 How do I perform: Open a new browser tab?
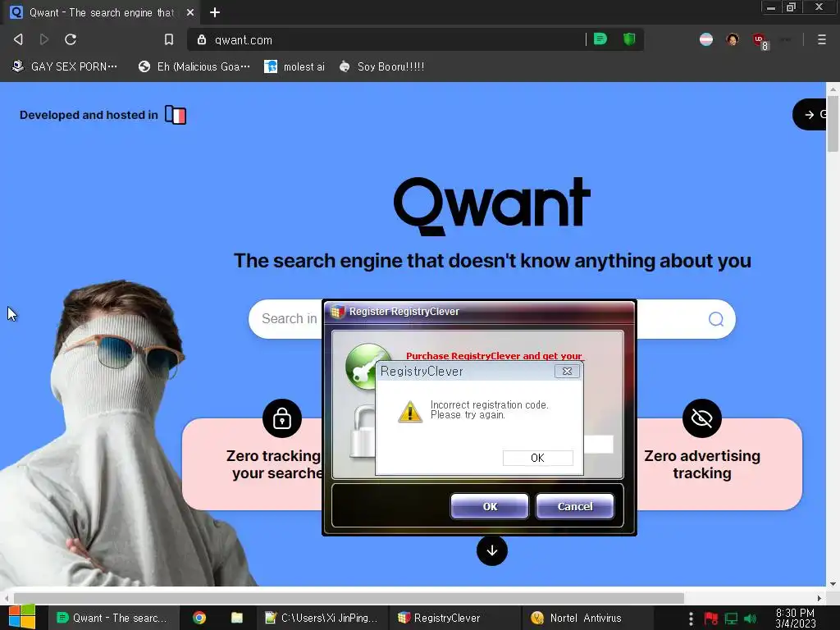[x=215, y=12]
